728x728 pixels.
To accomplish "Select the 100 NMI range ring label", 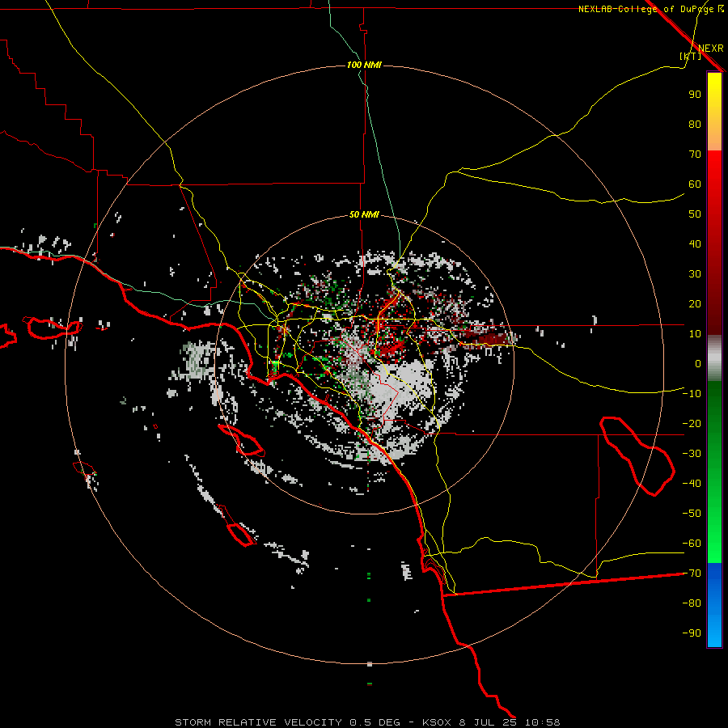I will pyautogui.click(x=364, y=65).
